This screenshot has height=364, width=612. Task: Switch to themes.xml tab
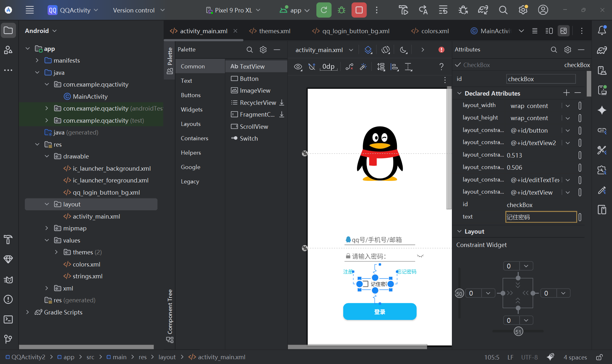(x=270, y=31)
